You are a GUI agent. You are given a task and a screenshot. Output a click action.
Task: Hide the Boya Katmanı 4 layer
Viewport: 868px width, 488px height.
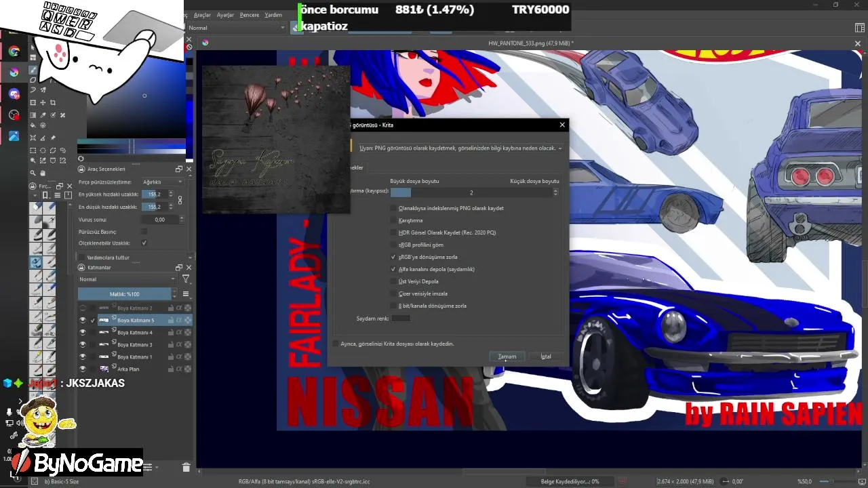[x=83, y=332]
